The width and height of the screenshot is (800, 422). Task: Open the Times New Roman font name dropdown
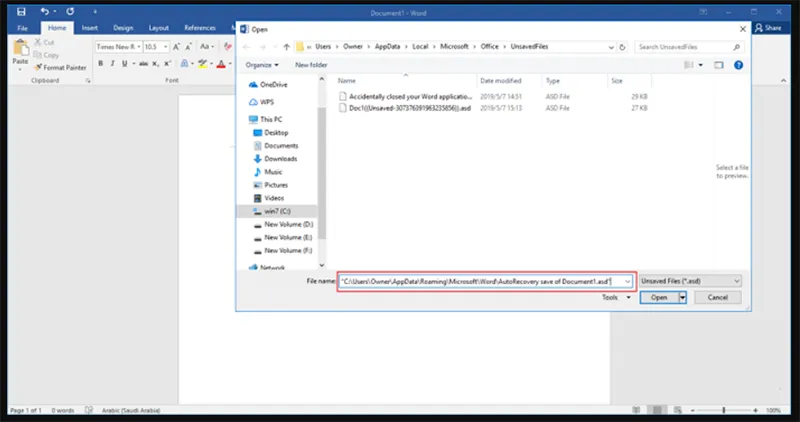[x=139, y=47]
